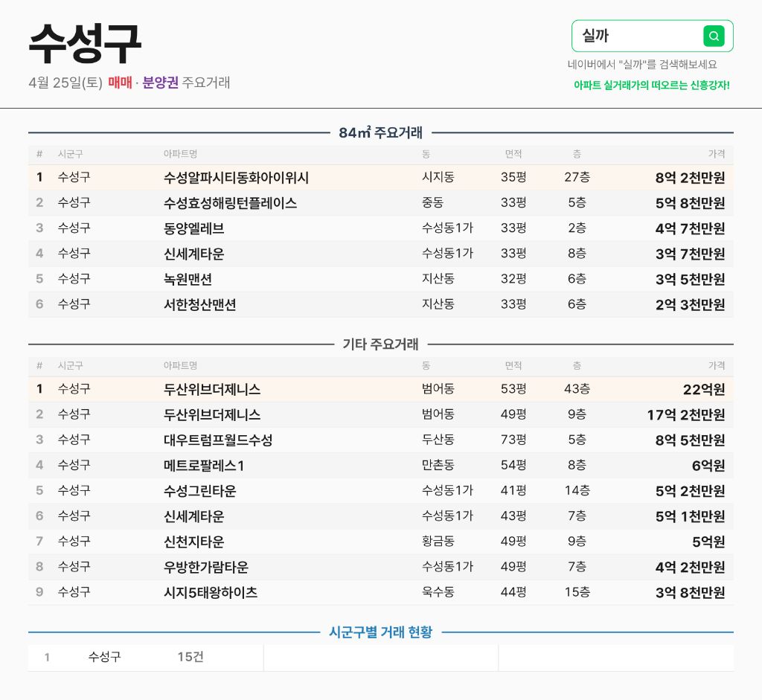Click the 시군구별 거래 현황 section heading
The image size is (762, 700).
click(380, 632)
